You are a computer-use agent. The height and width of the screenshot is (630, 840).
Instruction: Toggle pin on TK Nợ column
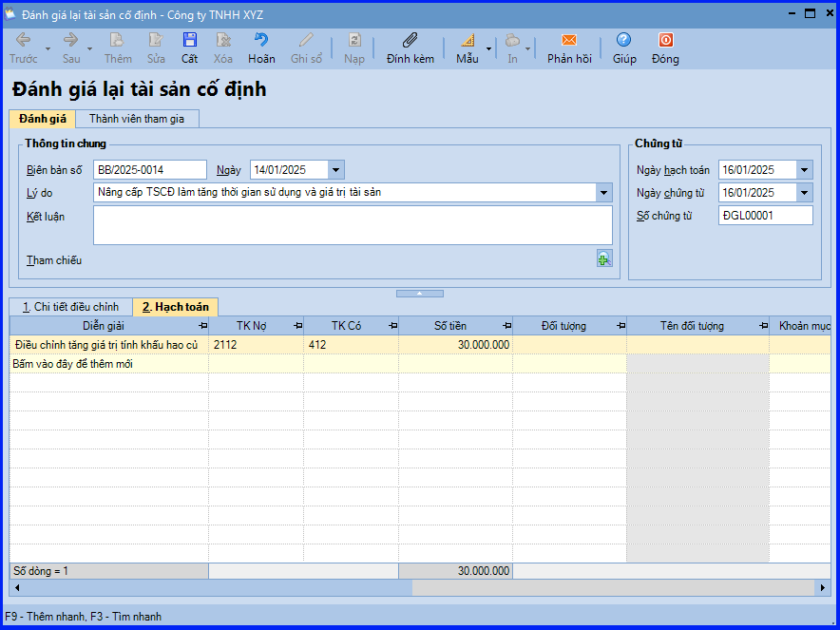click(x=297, y=326)
